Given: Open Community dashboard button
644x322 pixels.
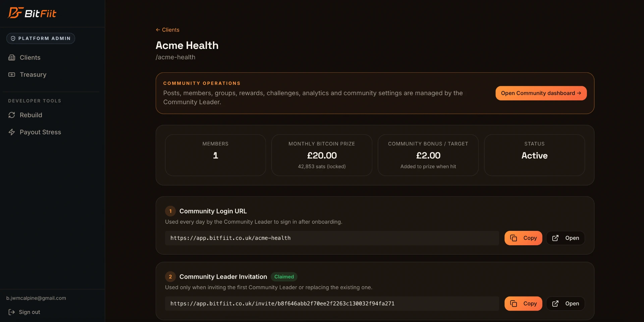Looking at the screenshot, I should (x=541, y=93).
